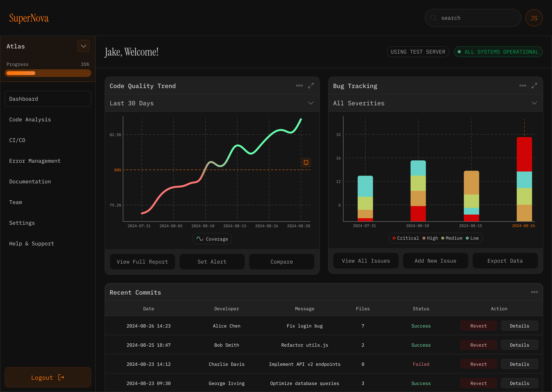Click the alert bell icon on chart
This screenshot has height=392, width=552.
306,163
